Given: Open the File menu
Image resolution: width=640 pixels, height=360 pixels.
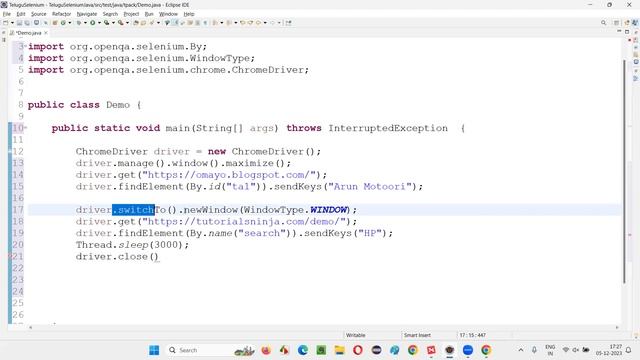Looking at the screenshot, I should [7, 14].
